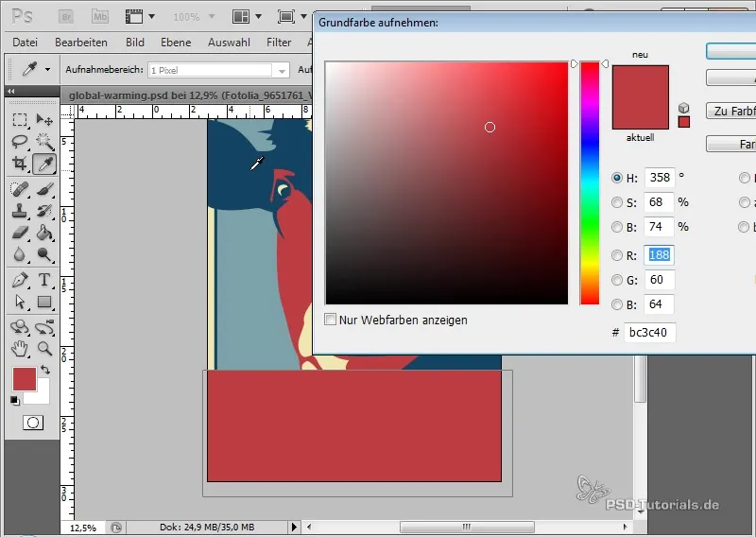Viewport: 756px width, 537px height.
Task: Open the Filter menu
Action: [x=279, y=43]
